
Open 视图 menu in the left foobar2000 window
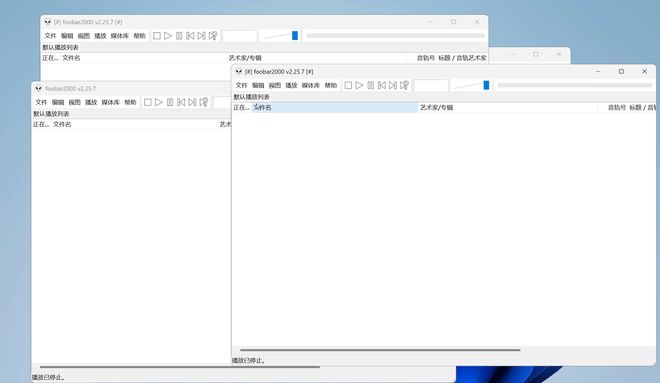point(75,102)
